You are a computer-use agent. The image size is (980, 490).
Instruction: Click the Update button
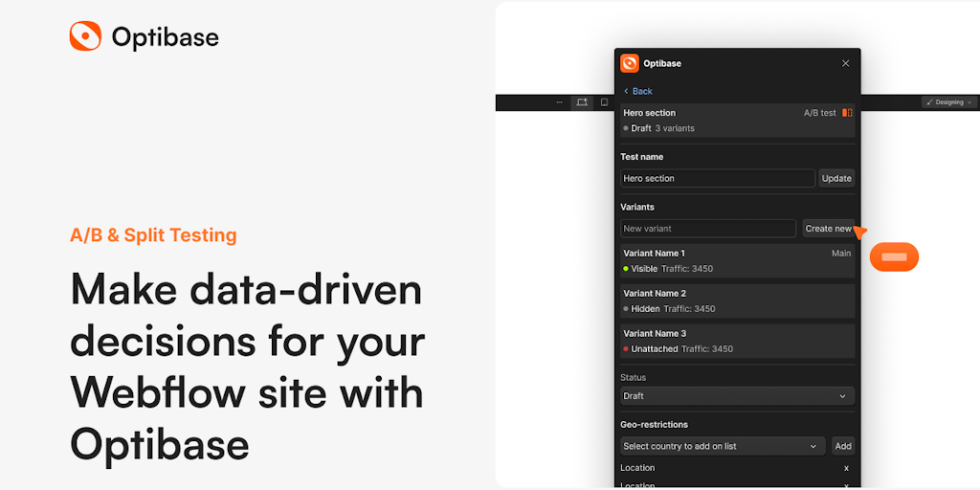(836, 178)
